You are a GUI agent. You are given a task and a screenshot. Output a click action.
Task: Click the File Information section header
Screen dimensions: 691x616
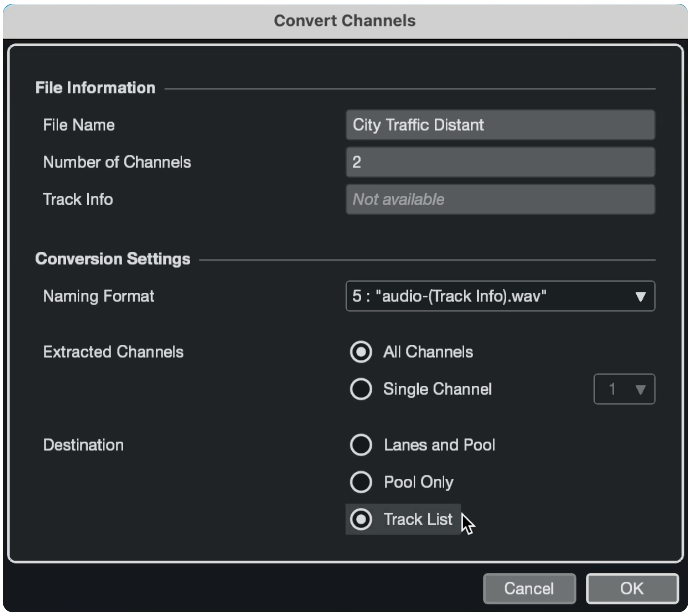(95, 88)
